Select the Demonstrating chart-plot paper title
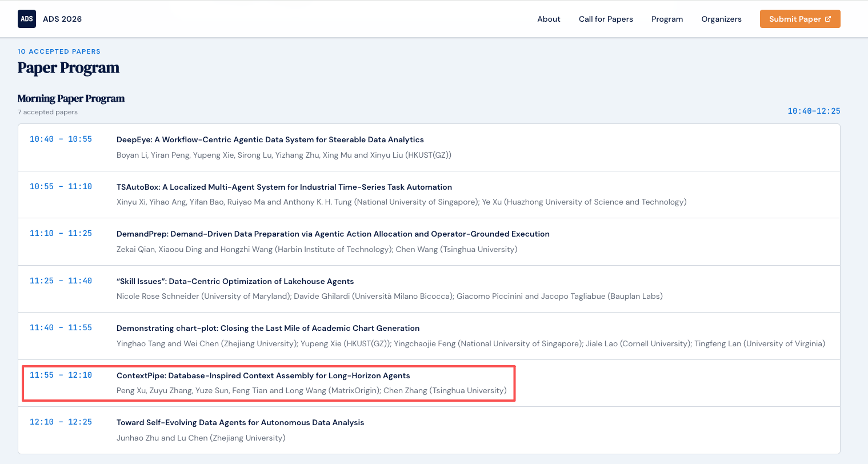Viewport: 868px width, 464px height. tap(268, 328)
